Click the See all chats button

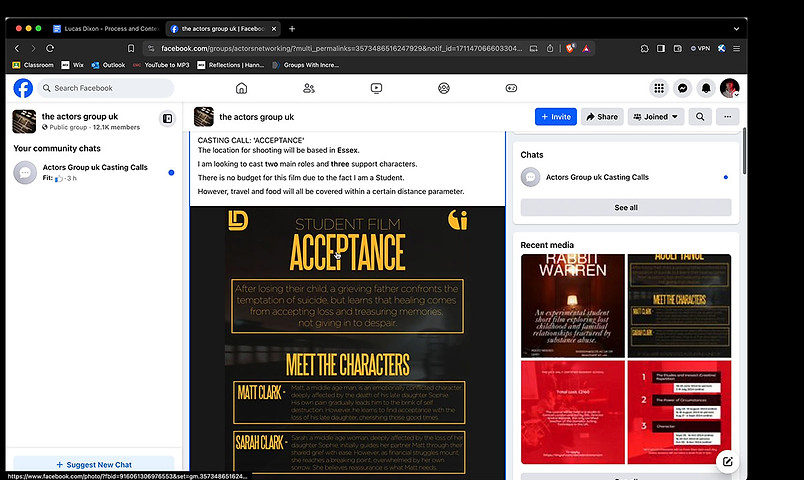click(x=626, y=208)
